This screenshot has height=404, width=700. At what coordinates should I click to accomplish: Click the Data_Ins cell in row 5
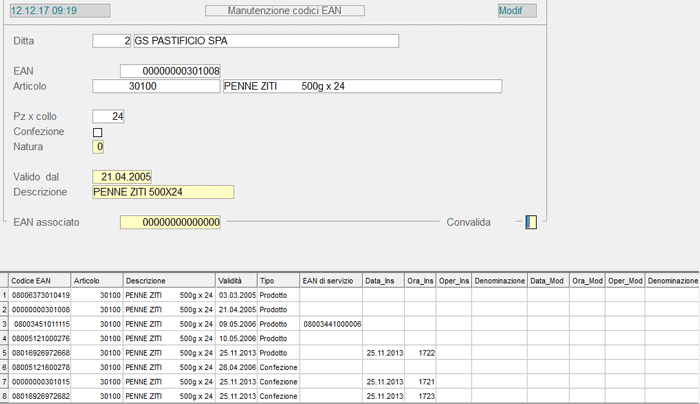pos(383,353)
